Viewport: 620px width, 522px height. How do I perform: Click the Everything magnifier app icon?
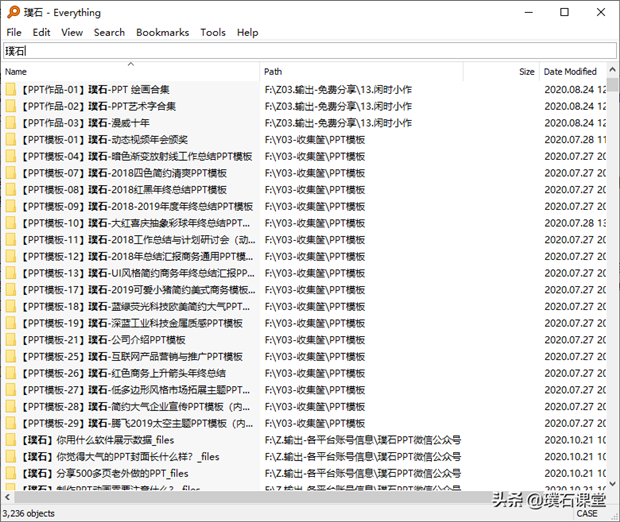pos(13,12)
